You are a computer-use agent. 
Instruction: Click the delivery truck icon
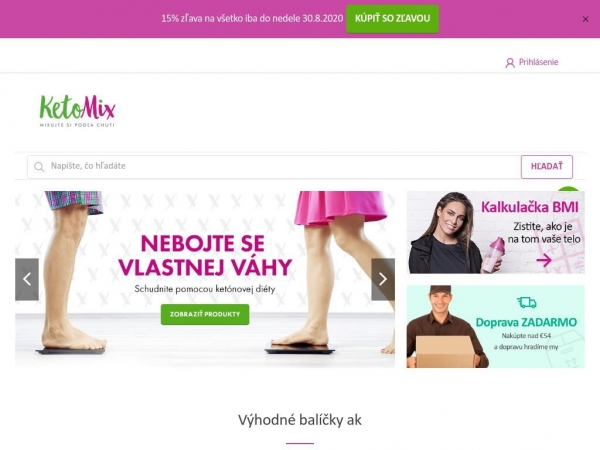point(527,303)
